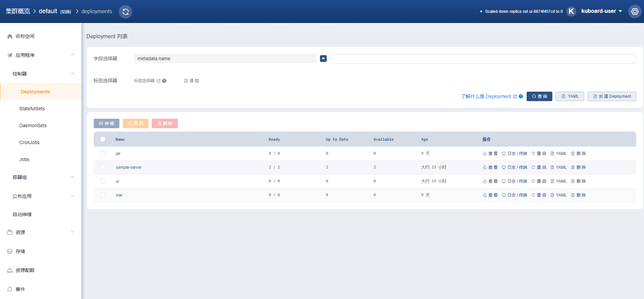
Task: Click the 创建 Deployment button
Action: pyautogui.click(x=612, y=96)
